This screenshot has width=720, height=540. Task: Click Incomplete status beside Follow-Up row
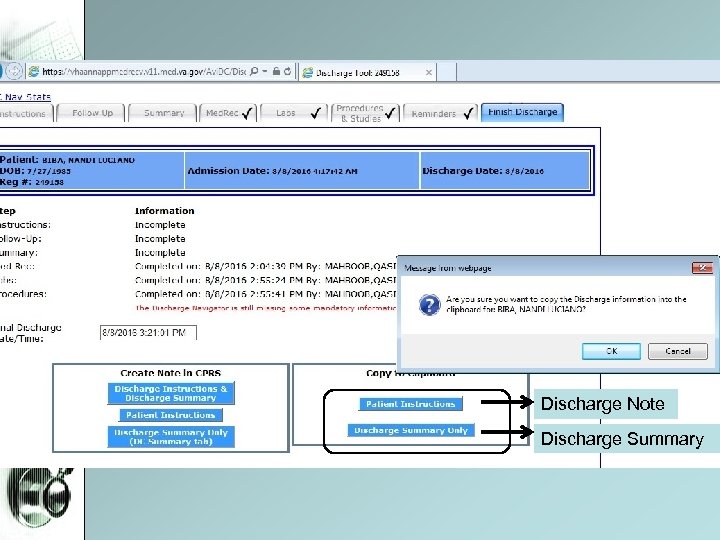point(160,239)
